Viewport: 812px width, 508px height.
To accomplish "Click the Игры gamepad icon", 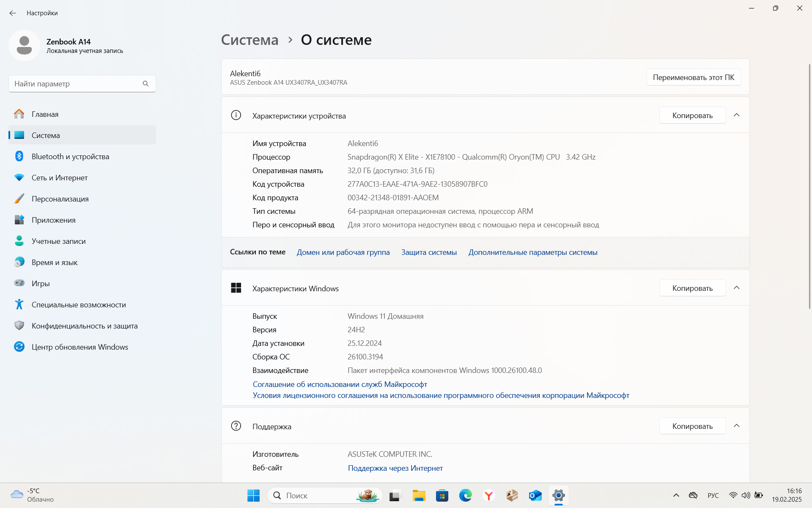I will pyautogui.click(x=19, y=283).
